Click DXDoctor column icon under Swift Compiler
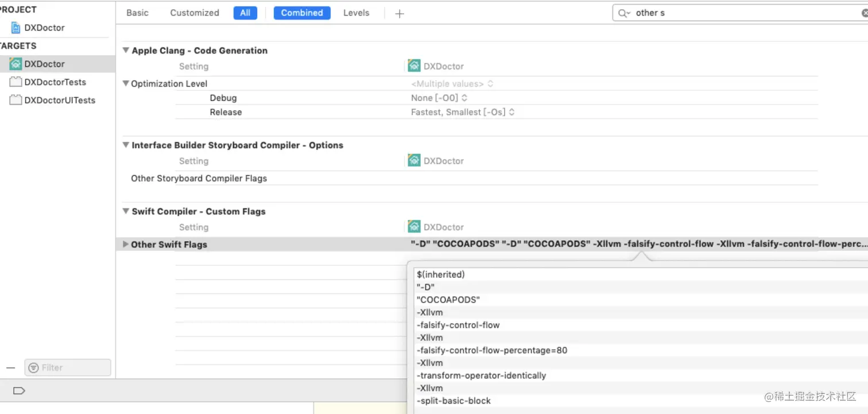This screenshot has width=868, height=414. pos(414,227)
